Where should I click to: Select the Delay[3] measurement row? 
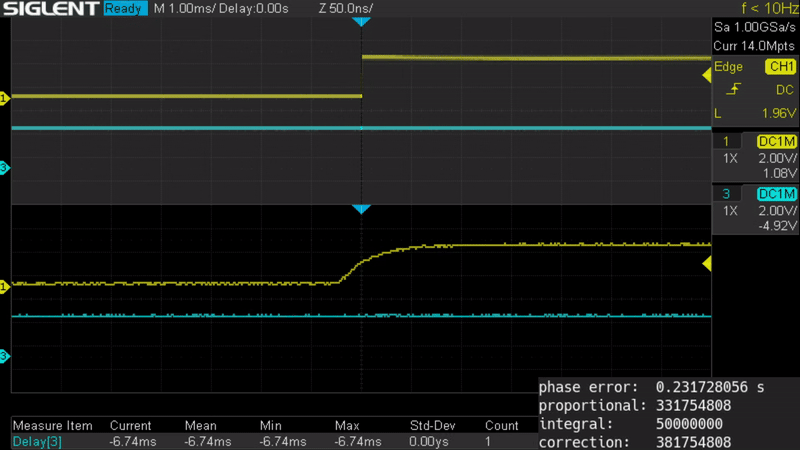[36, 441]
